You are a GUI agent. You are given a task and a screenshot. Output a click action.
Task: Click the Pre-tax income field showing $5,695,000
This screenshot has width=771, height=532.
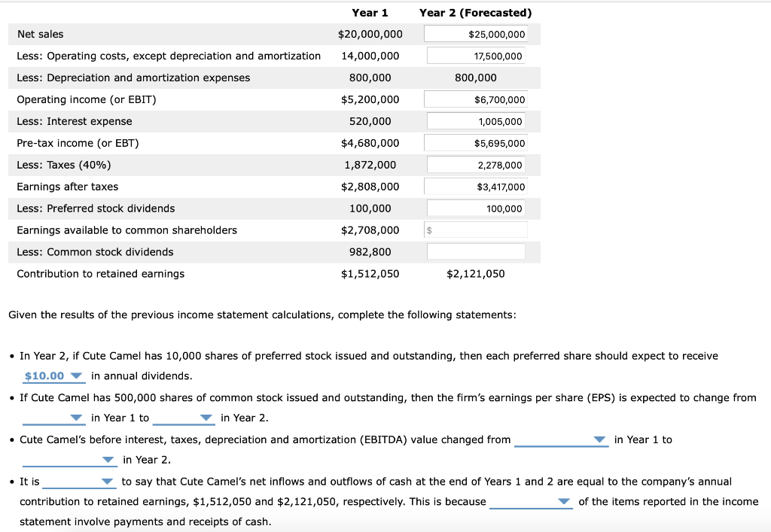[x=476, y=142]
